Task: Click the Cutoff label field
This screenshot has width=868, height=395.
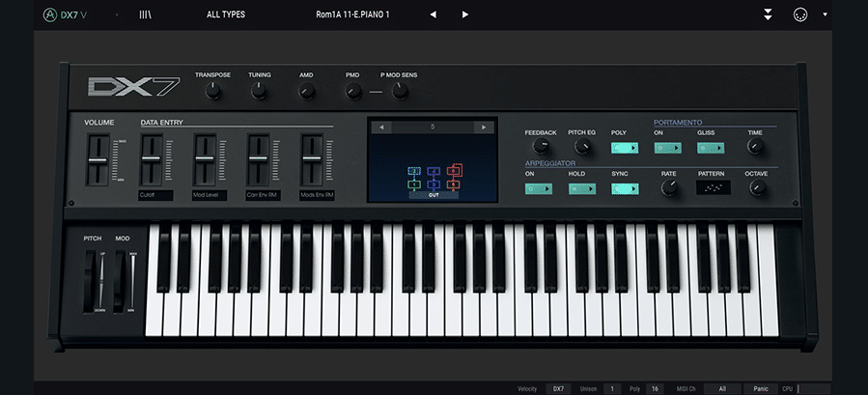Action: tap(155, 195)
